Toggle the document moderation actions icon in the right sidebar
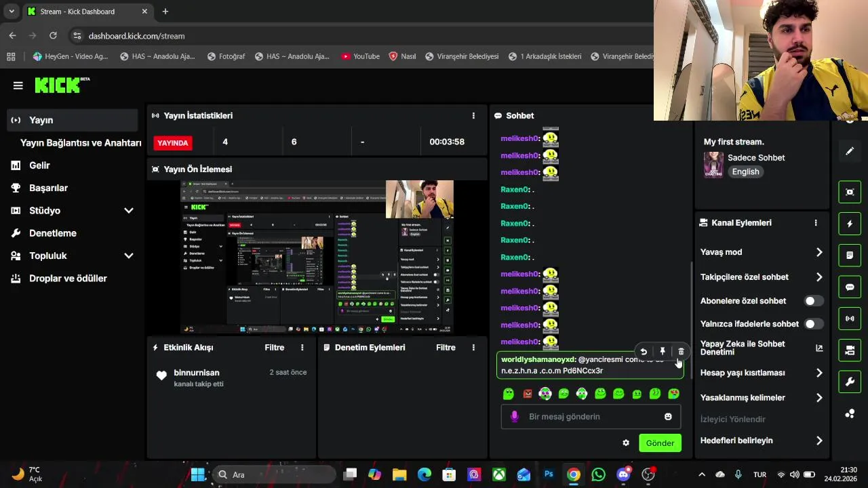 click(x=850, y=256)
